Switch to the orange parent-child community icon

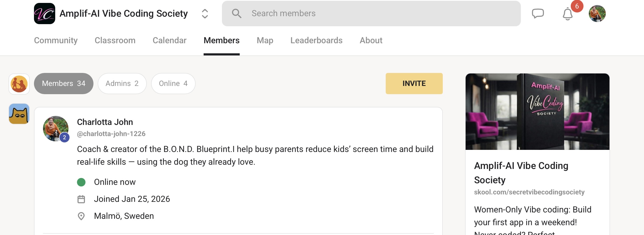coord(19,84)
